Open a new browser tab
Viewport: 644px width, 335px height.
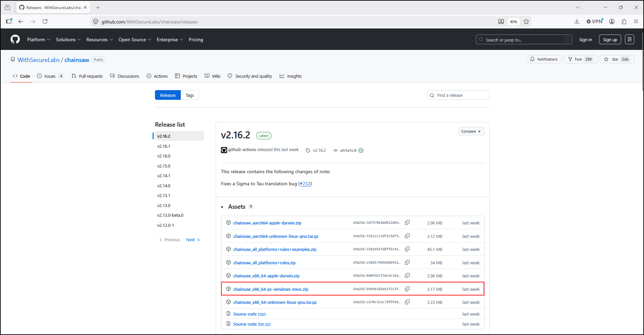(x=98, y=7)
